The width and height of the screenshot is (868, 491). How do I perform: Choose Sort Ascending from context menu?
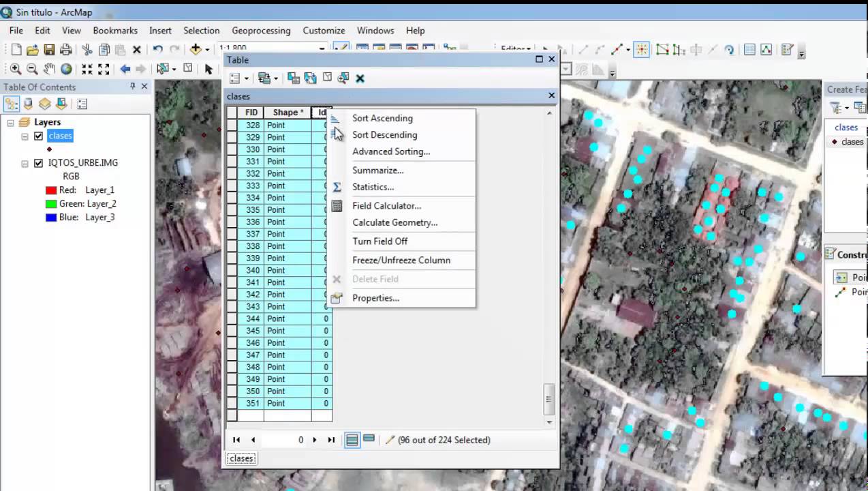click(401, 118)
